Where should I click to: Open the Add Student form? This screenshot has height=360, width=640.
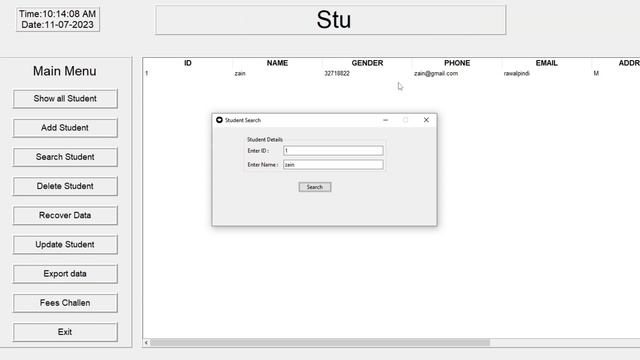65,128
